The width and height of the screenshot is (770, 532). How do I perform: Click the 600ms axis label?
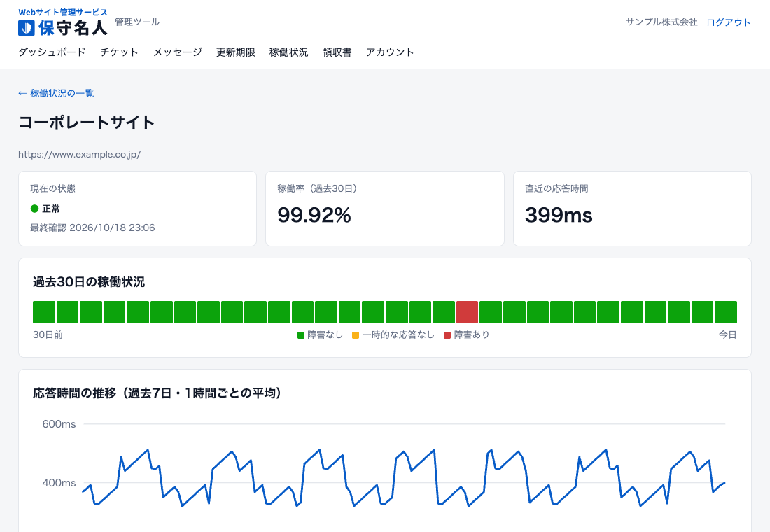(59, 424)
